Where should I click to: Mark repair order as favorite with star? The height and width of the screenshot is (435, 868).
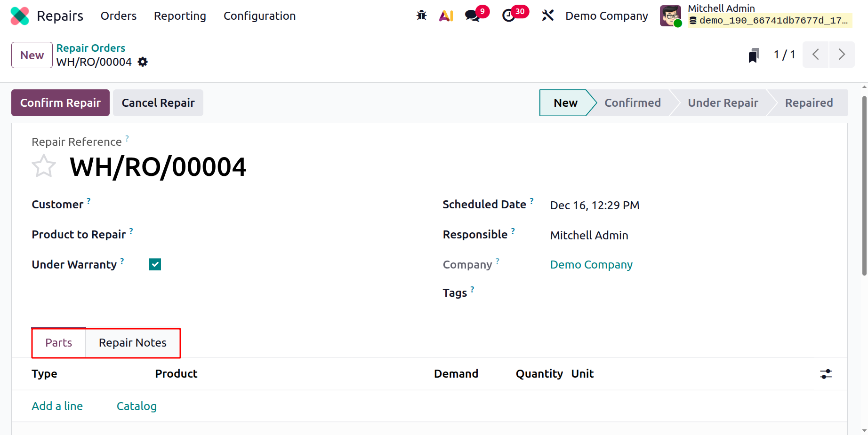44,166
